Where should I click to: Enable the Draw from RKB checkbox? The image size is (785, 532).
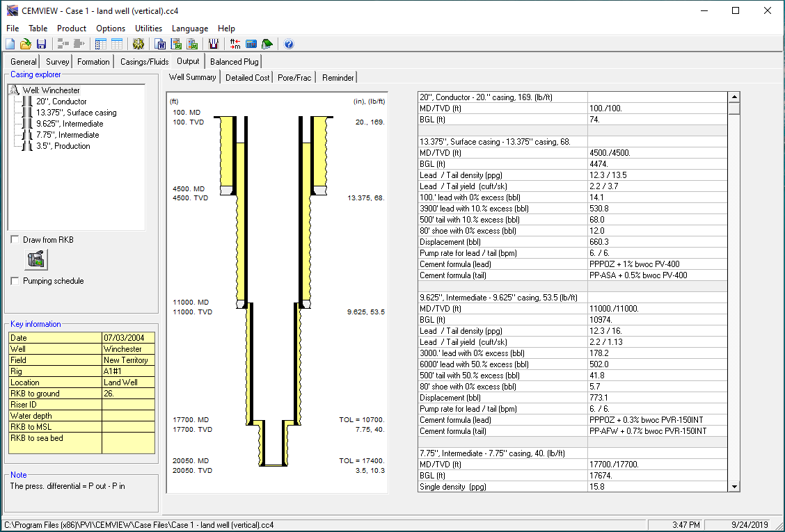point(15,240)
